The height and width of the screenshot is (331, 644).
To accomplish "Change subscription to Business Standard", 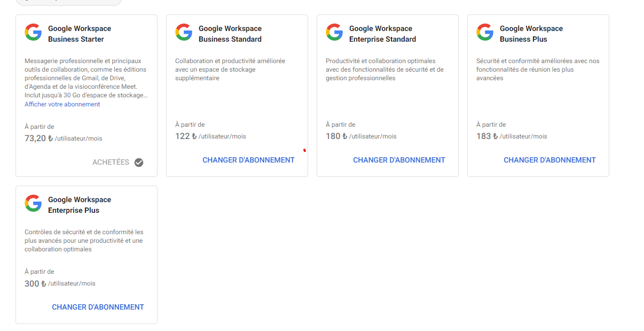I will [248, 160].
